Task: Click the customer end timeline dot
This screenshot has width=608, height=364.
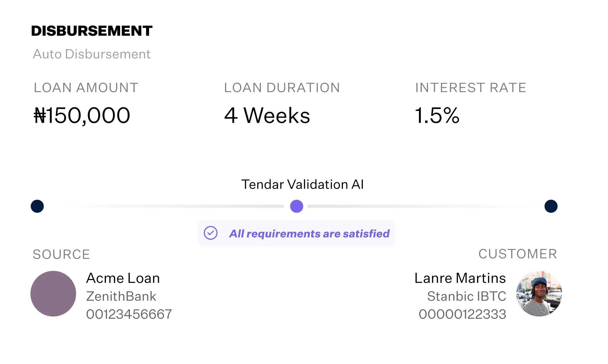Action: 551,206
